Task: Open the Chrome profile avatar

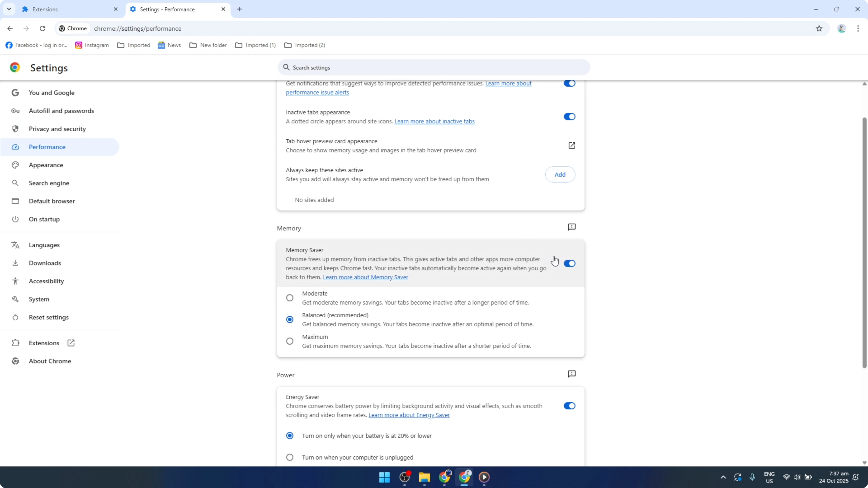Action: pyautogui.click(x=841, y=29)
